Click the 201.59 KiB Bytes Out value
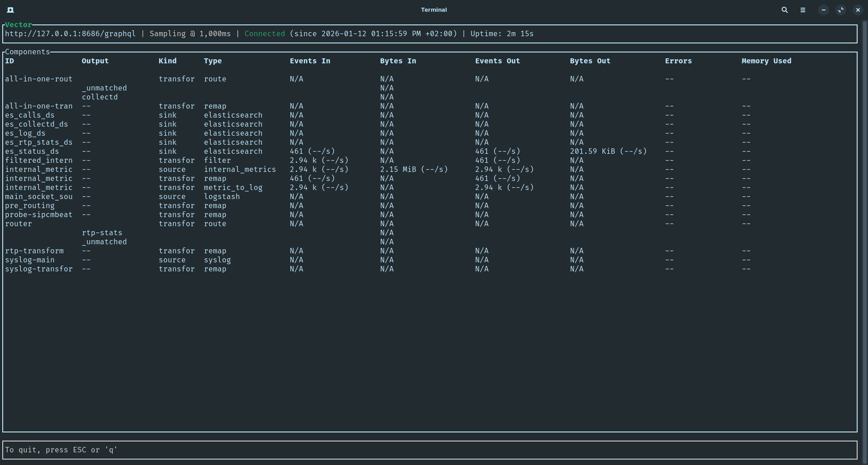868x465 pixels. coord(608,152)
